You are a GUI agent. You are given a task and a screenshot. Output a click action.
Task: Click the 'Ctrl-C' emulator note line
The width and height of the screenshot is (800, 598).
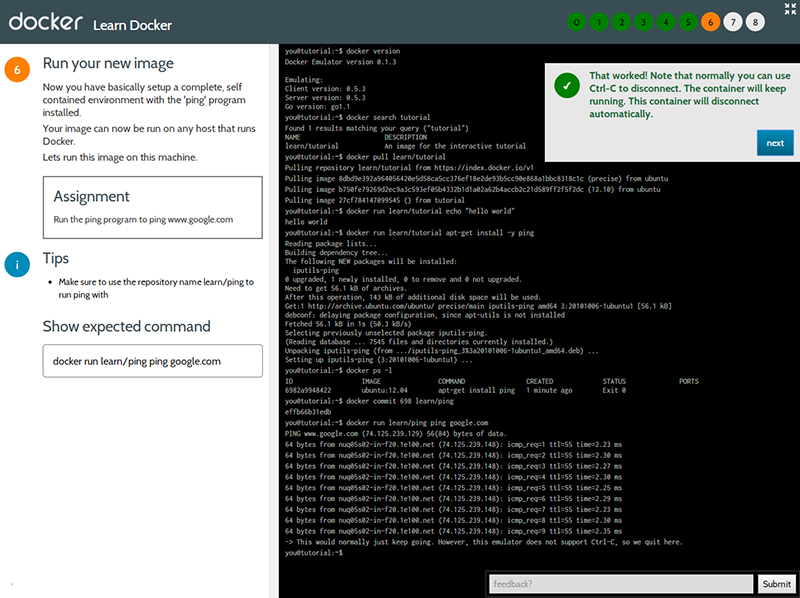483,542
